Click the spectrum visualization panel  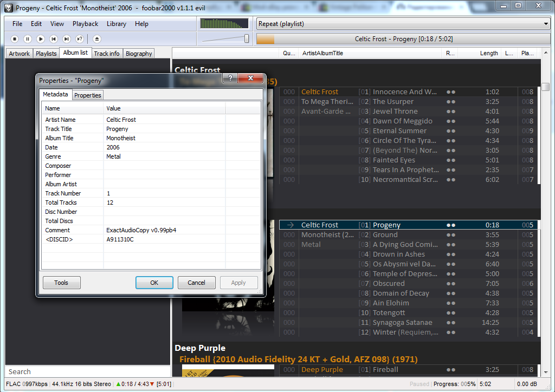[224, 24]
